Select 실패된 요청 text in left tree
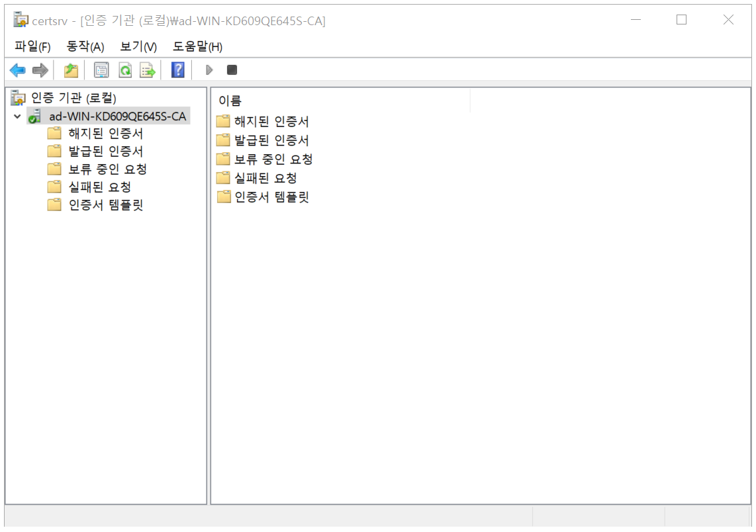The width and height of the screenshot is (756, 532). (x=100, y=187)
